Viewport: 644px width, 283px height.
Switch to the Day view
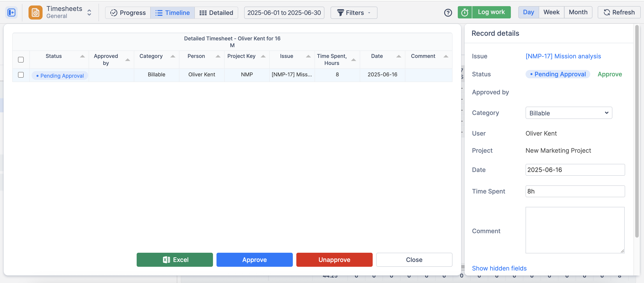(528, 12)
